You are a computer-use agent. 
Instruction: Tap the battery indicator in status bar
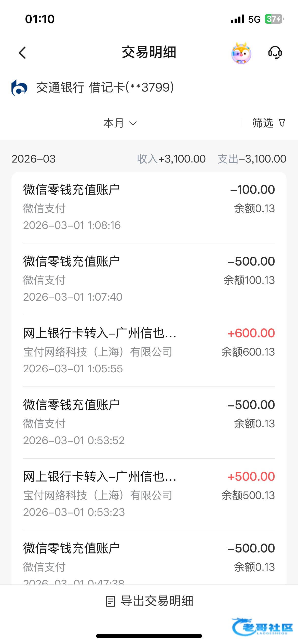[x=274, y=19]
